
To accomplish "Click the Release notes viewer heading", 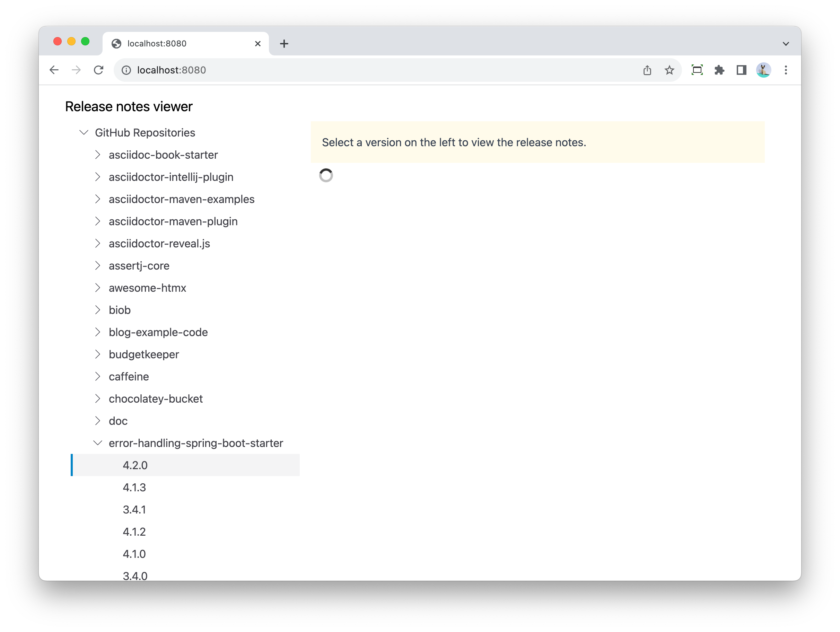I will [129, 107].
